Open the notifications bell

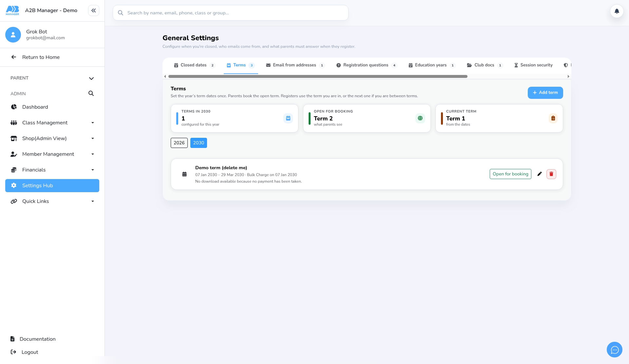(x=617, y=11)
